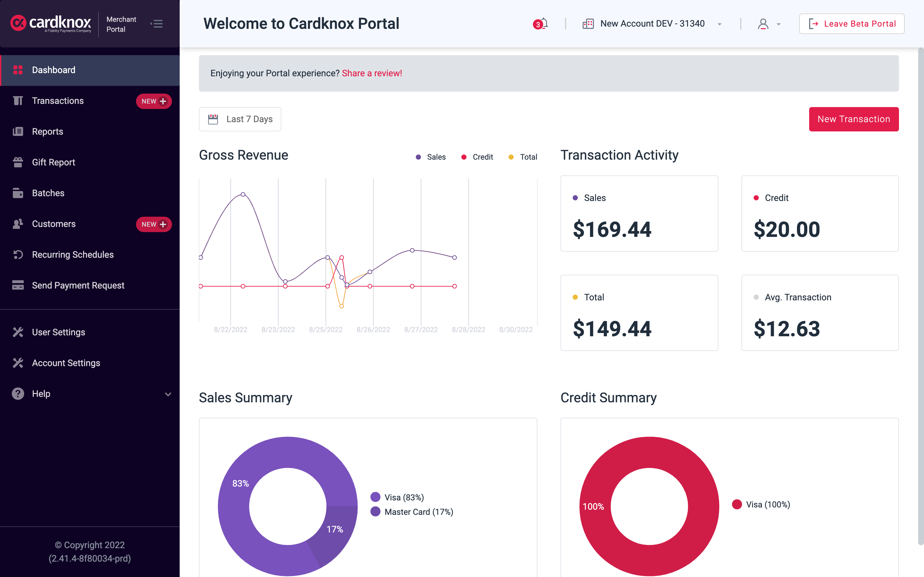Image resolution: width=924 pixels, height=577 pixels.
Task: Click the Batches icon
Action: coord(18,193)
